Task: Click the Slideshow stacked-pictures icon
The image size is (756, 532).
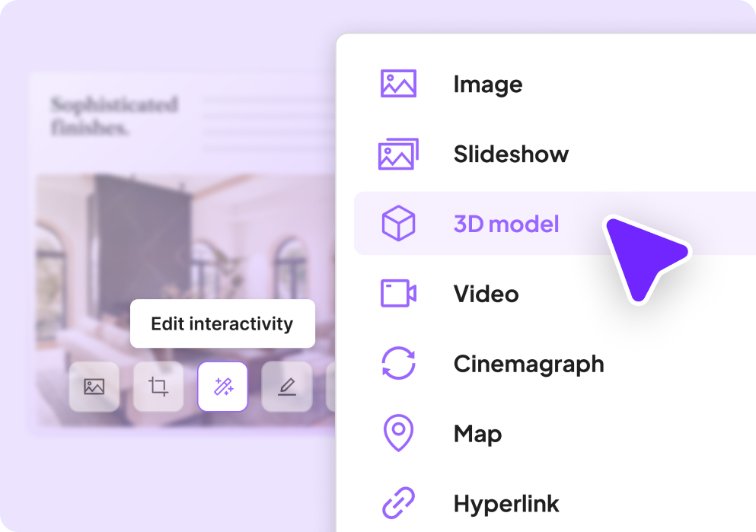Action: point(398,154)
